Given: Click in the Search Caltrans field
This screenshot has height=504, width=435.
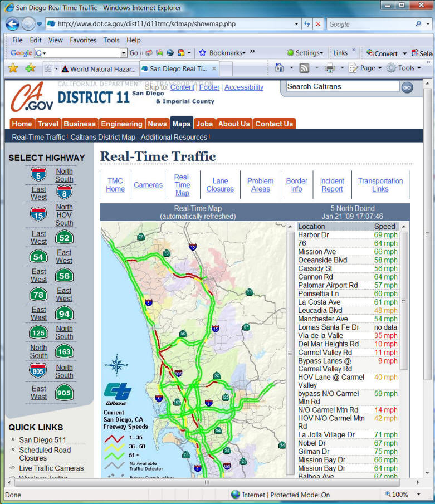Looking at the screenshot, I should coord(343,86).
